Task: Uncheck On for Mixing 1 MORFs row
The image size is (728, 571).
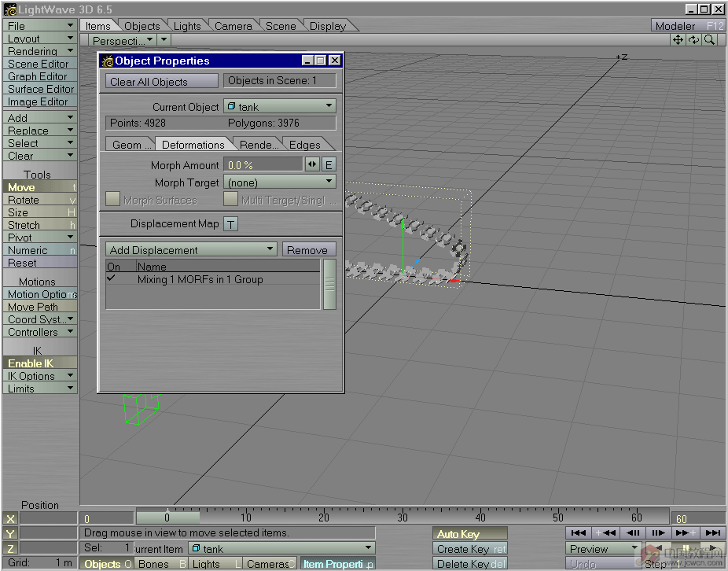Action: pyautogui.click(x=112, y=278)
